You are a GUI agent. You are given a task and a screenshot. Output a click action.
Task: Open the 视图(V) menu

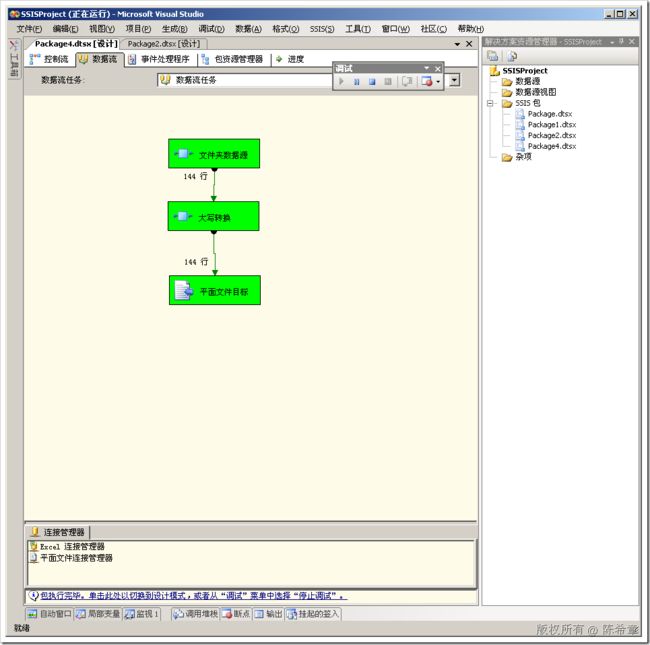tap(102, 29)
